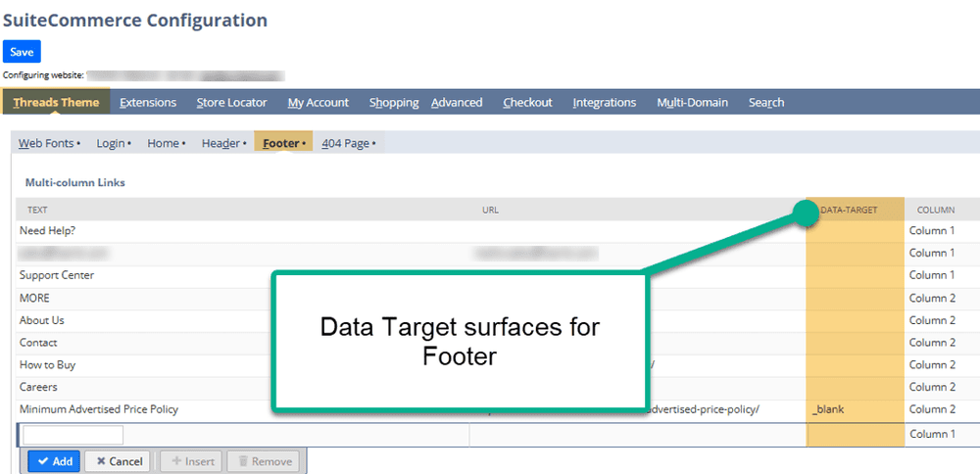Click the DATA-TARGET column header
The image size is (980, 474).
[x=849, y=211]
